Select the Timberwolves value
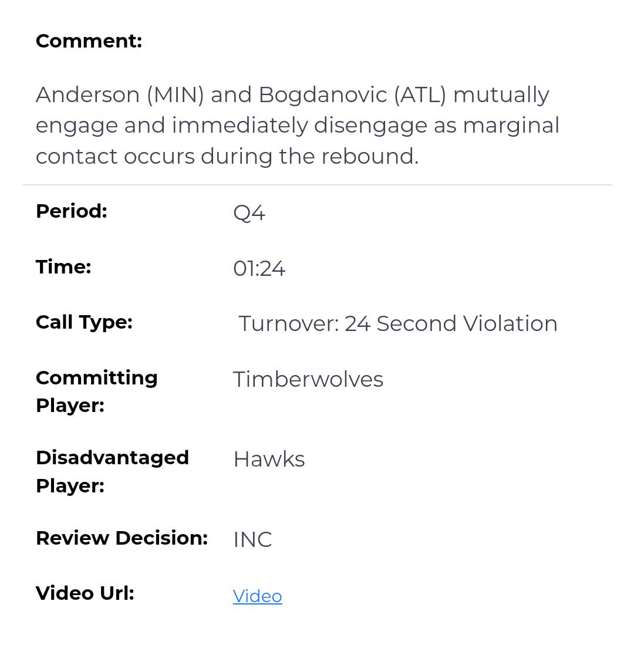The width and height of the screenshot is (634, 672). coord(308,380)
